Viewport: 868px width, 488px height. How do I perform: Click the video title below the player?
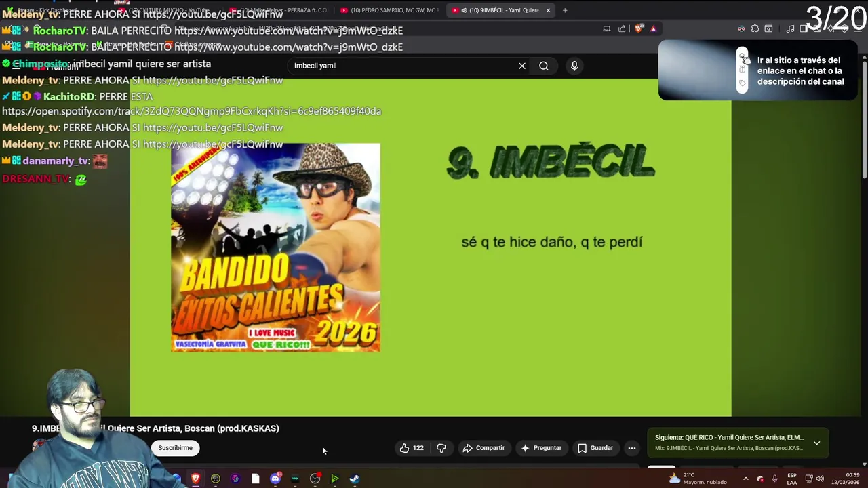click(x=155, y=428)
